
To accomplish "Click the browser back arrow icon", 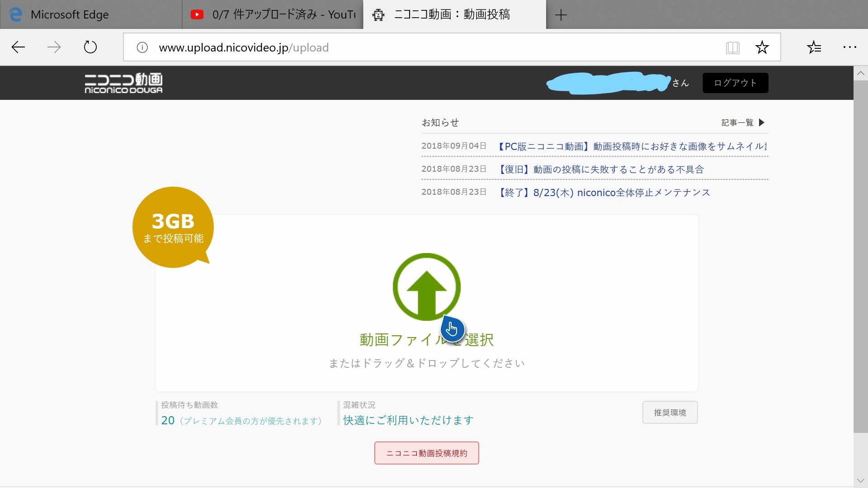I will tap(19, 47).
